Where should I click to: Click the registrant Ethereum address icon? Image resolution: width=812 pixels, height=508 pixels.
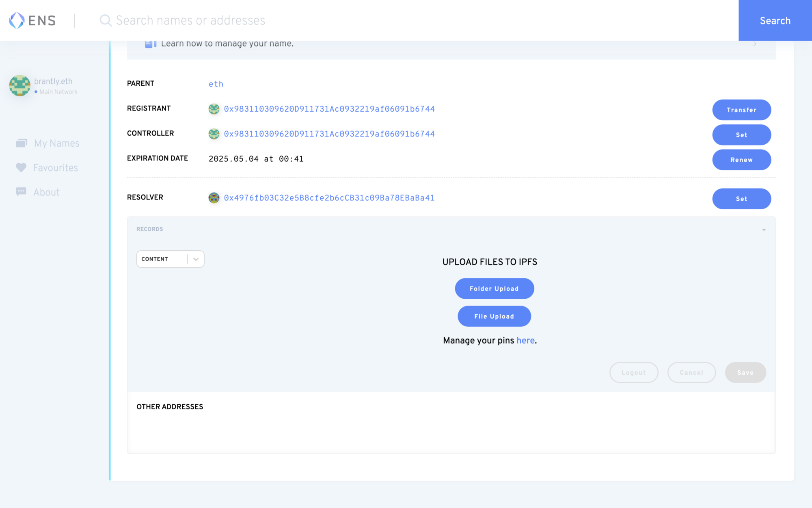click(x=214, y=109)
